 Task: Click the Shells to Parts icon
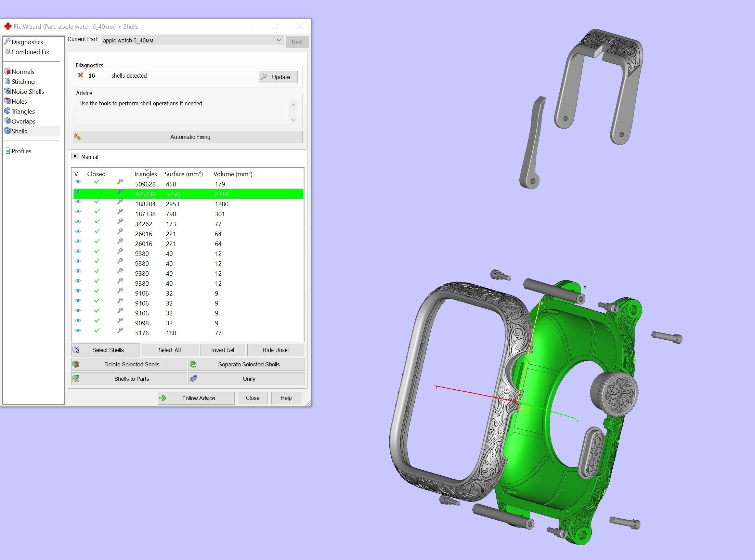pyautogui.click(x=76, y=379)
